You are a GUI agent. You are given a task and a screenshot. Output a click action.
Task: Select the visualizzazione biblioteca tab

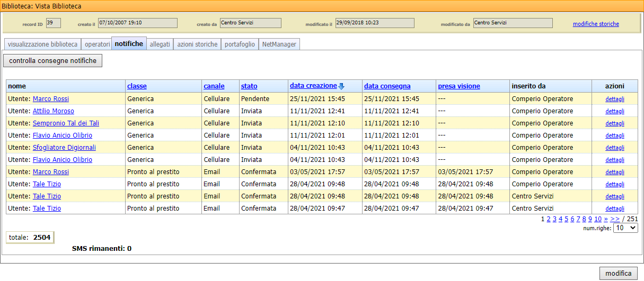(x=42, y=44)
